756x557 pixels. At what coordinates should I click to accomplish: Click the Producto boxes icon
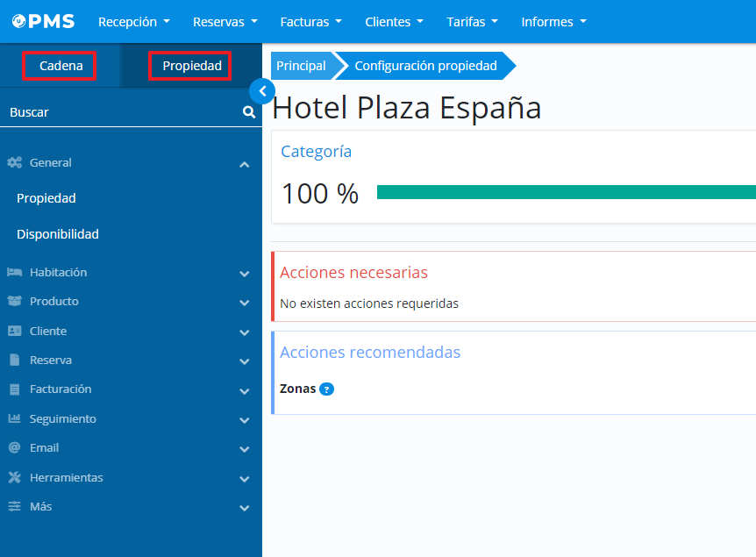tap(14, 302)
